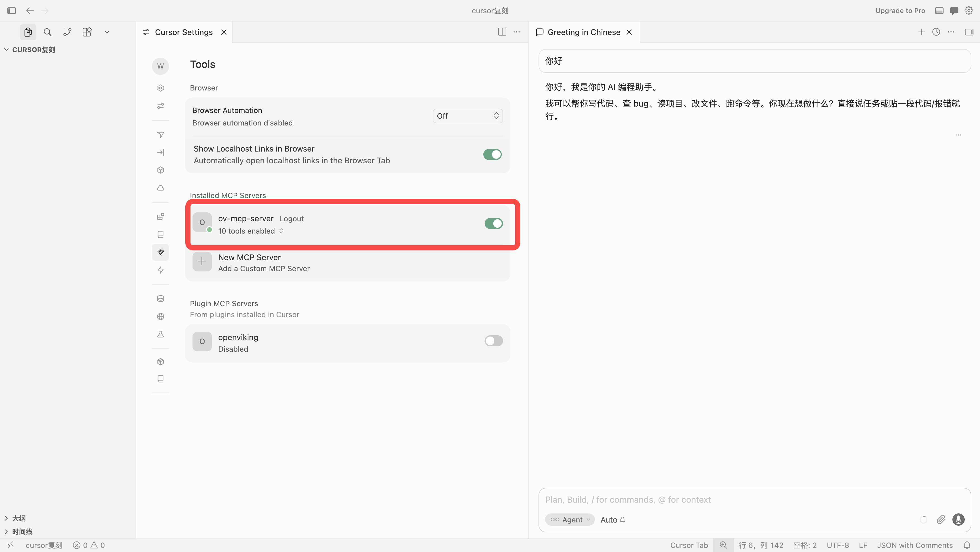The width and height of the screenshot is (980, 552).
Task: Attach a file with the paperclip
Action: tap(941, 519)
